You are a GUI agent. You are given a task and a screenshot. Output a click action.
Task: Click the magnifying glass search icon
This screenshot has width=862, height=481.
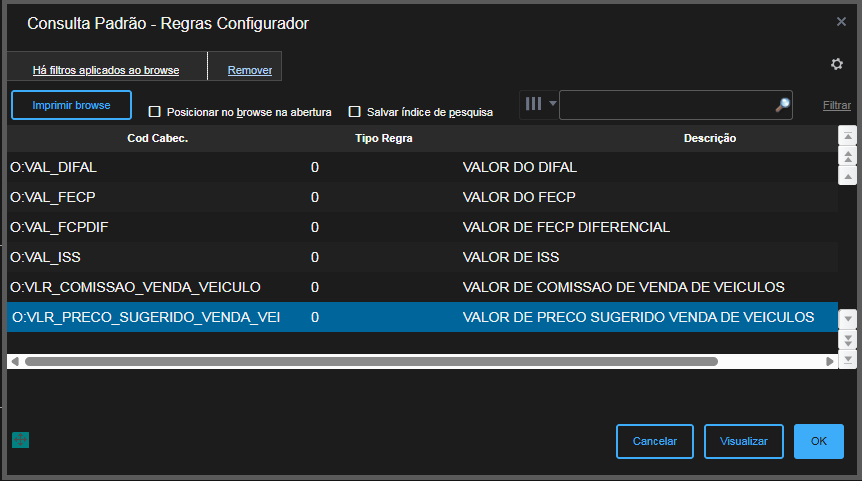pyautogui.click(x=783, y=105)
